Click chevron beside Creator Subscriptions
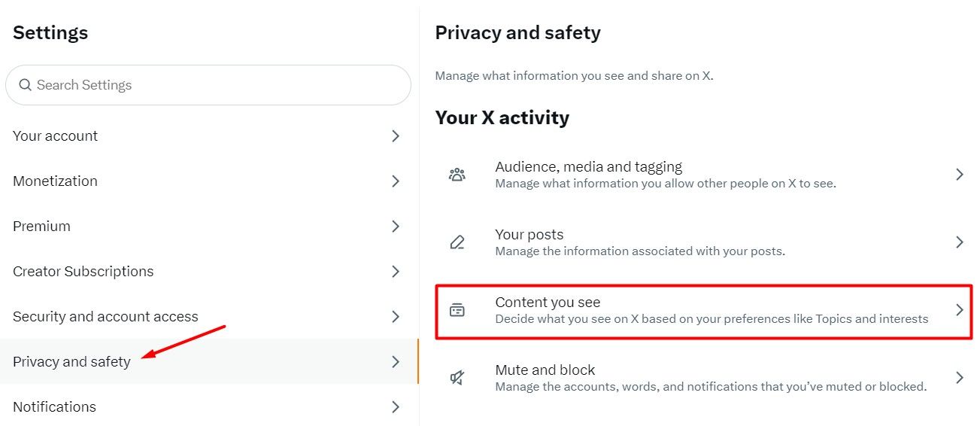The height and width of the screenshot is (426, 980). (x=396, y=272)
